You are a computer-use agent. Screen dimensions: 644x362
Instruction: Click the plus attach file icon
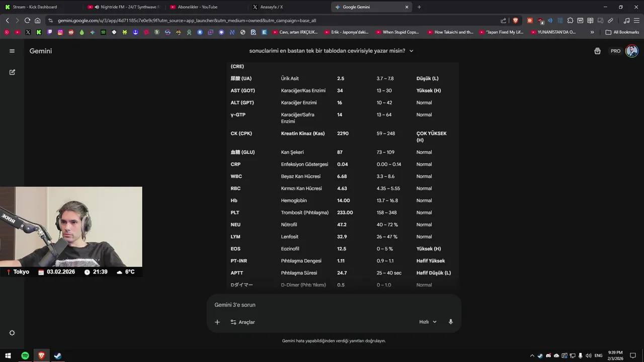click(217, 322)
